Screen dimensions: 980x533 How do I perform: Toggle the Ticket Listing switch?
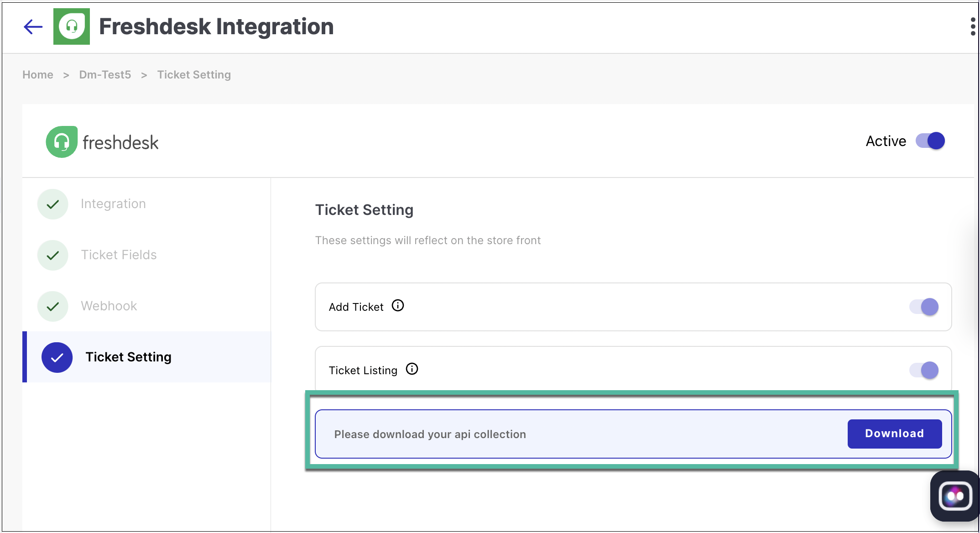(x=923, y=370)
